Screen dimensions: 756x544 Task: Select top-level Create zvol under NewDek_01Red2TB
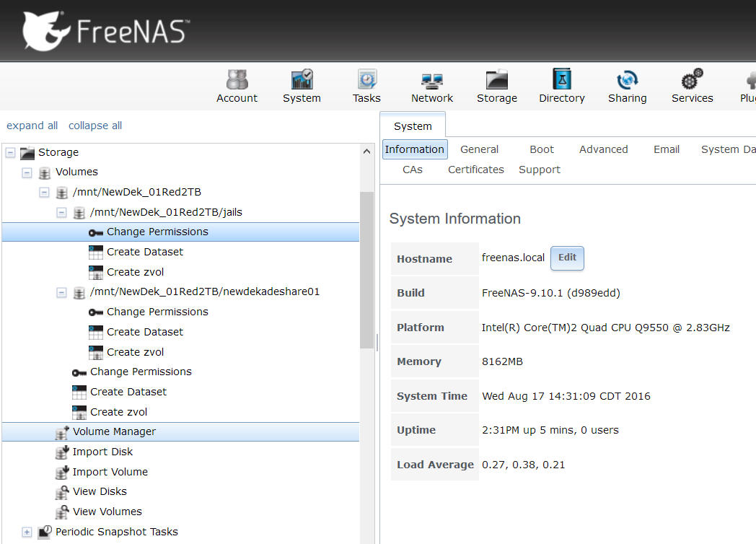pos(118,413)
